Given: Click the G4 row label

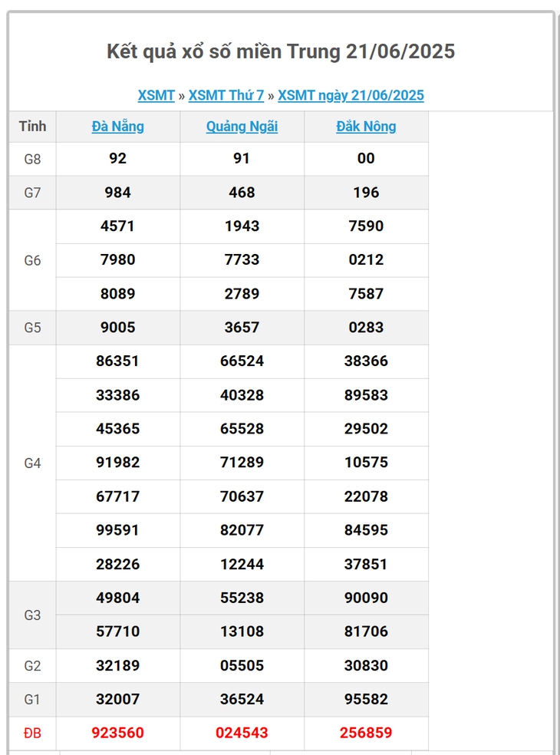Looking at the screenshot, I should point(32,463).
